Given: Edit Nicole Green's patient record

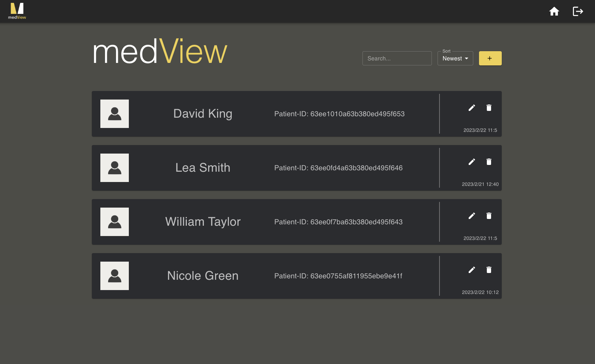Looking at the screenshot, I should 472,270.
